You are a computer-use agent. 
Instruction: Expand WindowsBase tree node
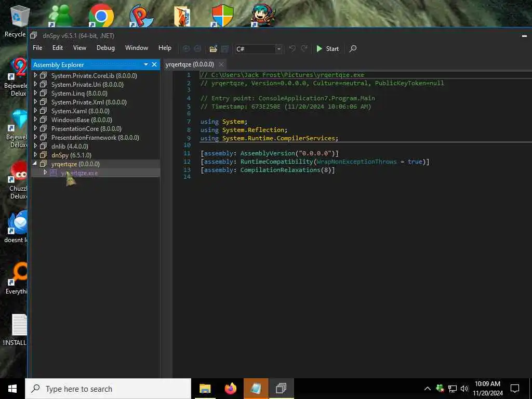[35, 119]
